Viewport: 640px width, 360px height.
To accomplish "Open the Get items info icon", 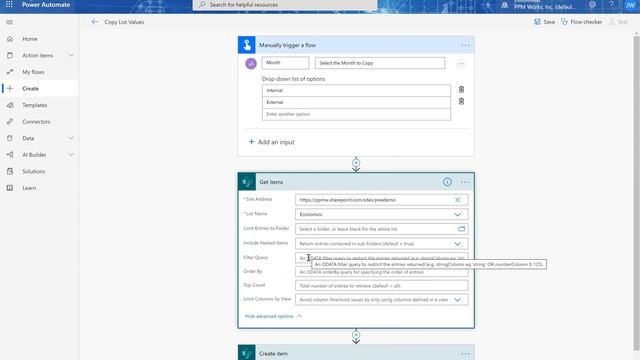I will click(447, 182).
